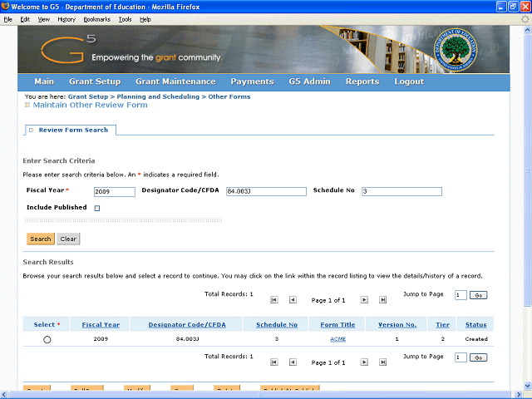Sort by Tier column header
The image size is (532, 399).
click(x=442, y=325)
